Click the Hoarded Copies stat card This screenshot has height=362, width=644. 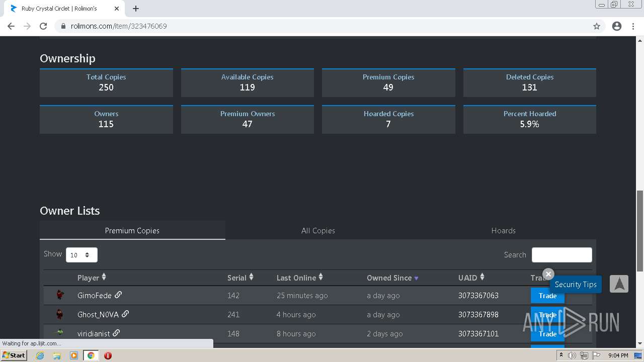(x=388, y=120)
